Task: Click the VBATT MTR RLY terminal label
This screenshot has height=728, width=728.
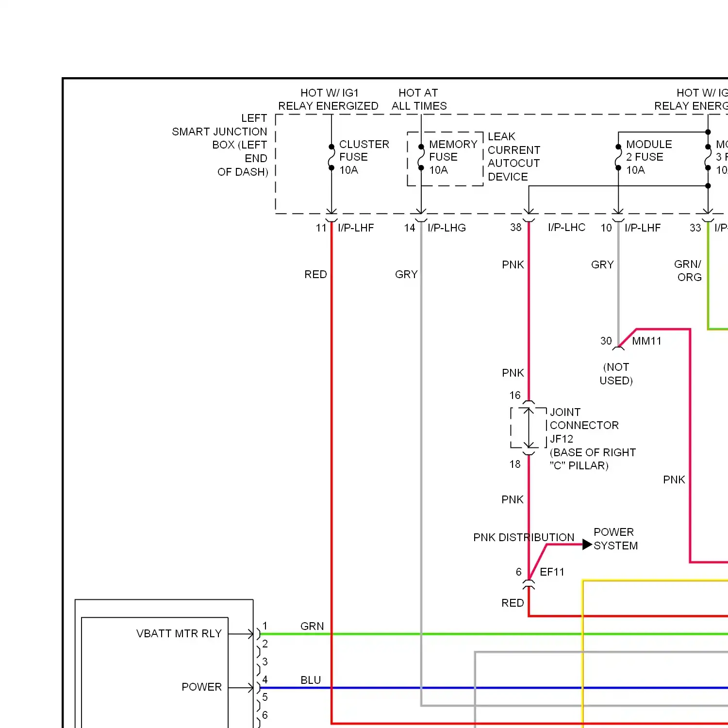Action: [179, 633]
